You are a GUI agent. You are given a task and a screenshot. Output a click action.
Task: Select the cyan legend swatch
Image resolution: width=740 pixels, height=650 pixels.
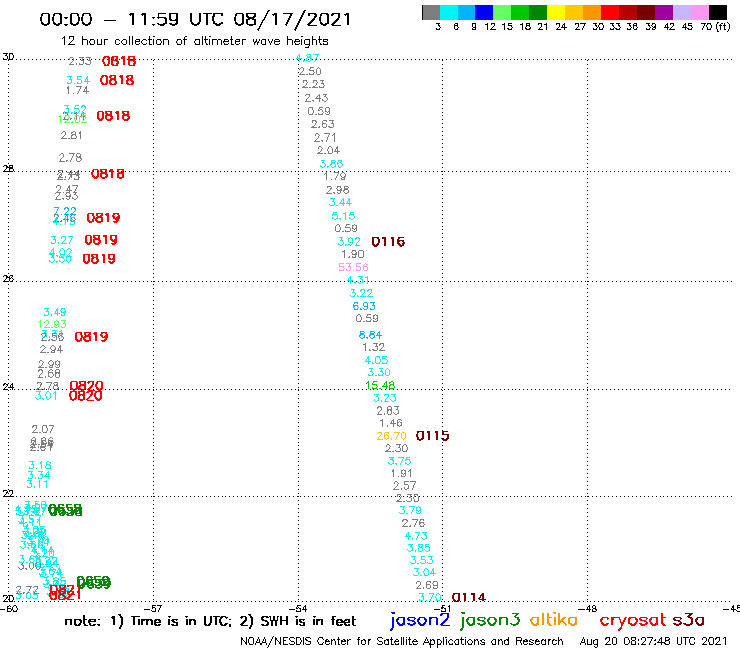tap(449, 12)
